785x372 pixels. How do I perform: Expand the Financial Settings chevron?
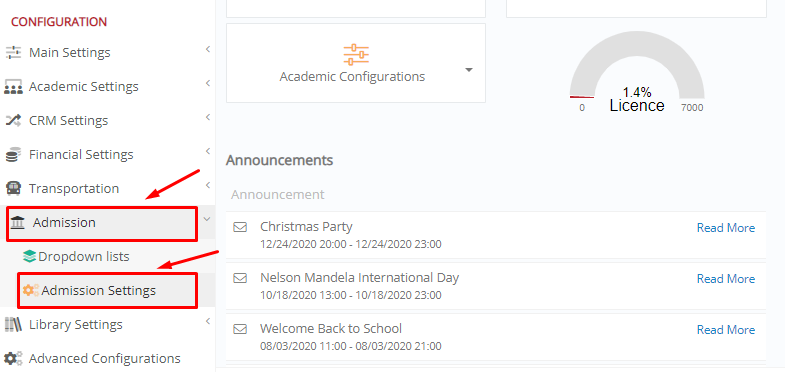point(208,151)
